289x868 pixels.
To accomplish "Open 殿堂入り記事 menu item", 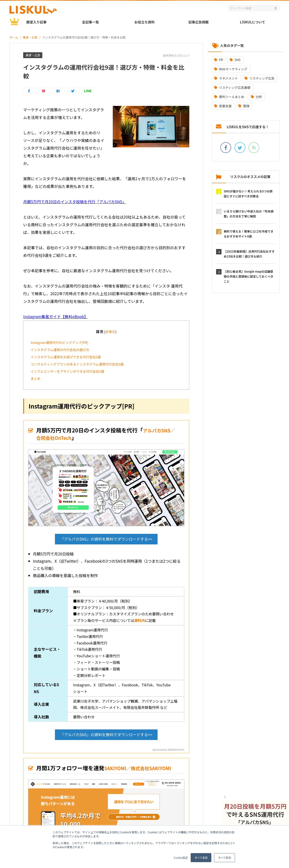I will coord(36,22).
